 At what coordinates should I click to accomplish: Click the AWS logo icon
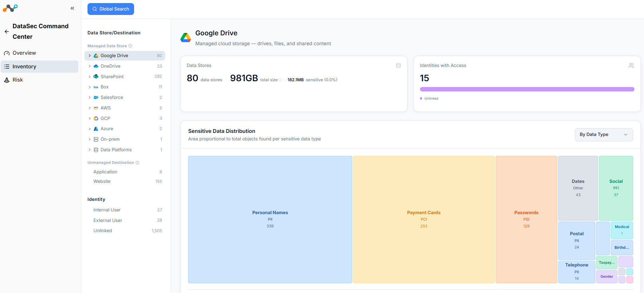pos(96,108)
